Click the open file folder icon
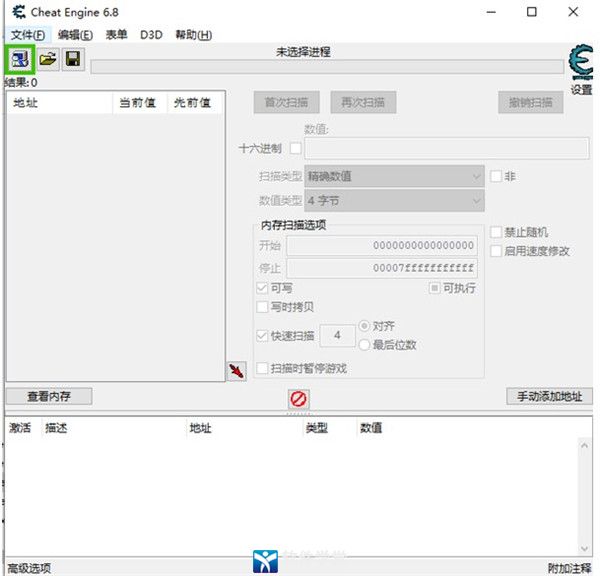 pyautogui.click(x=47, y=59)
